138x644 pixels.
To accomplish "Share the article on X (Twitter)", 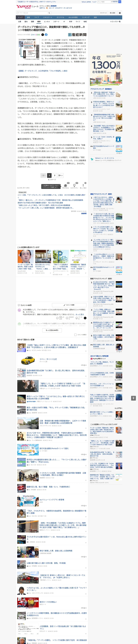I will click(43, 35).
